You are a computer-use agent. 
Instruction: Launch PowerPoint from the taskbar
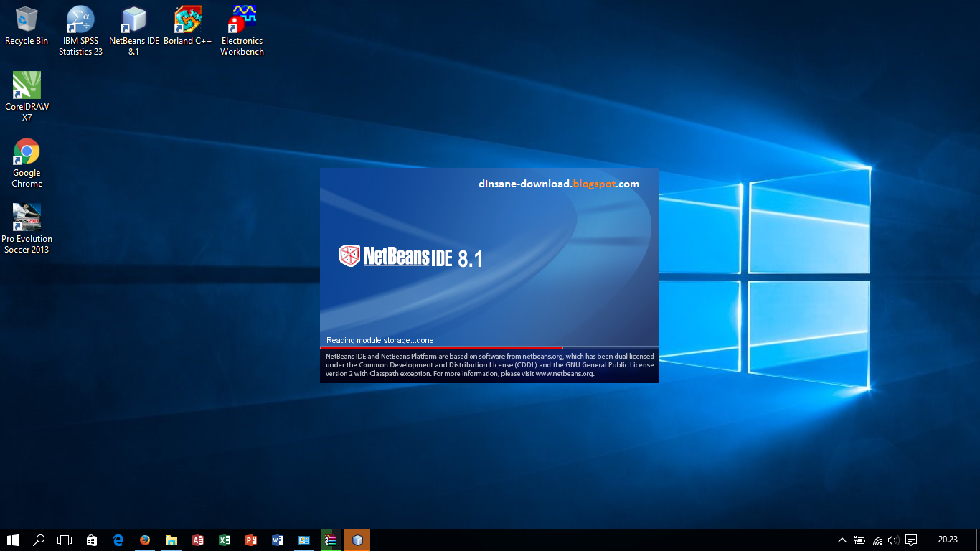pyautogui.click(x=251, y=540)
